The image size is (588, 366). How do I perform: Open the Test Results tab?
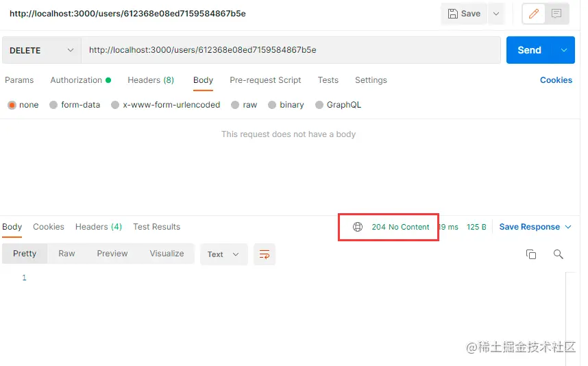coord(157,227)
